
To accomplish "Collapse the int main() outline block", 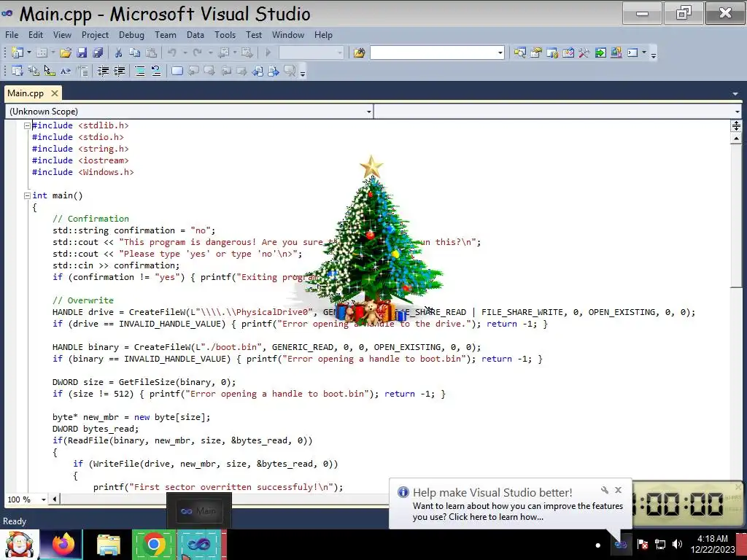I will (27, 195).
